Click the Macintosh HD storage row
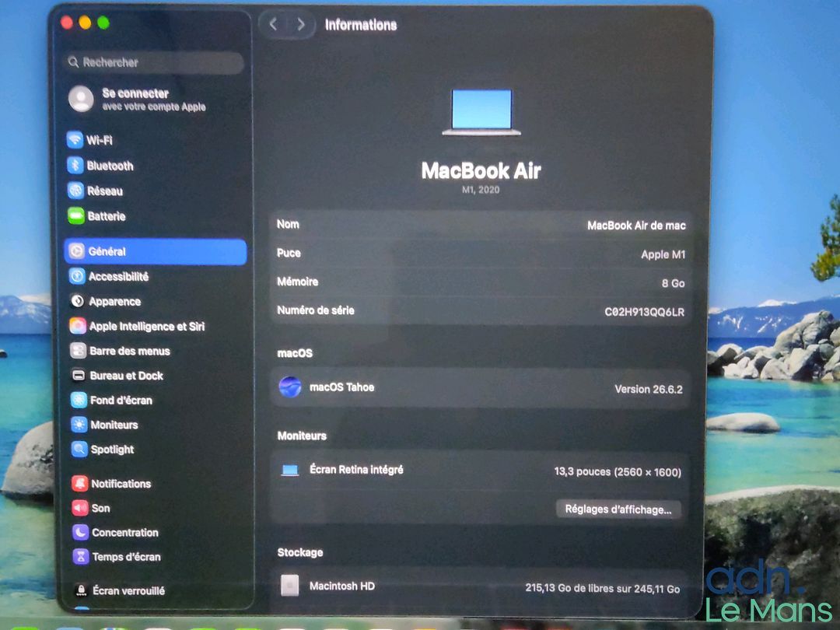Screen dimensions: 840x630 pos(481,587)
